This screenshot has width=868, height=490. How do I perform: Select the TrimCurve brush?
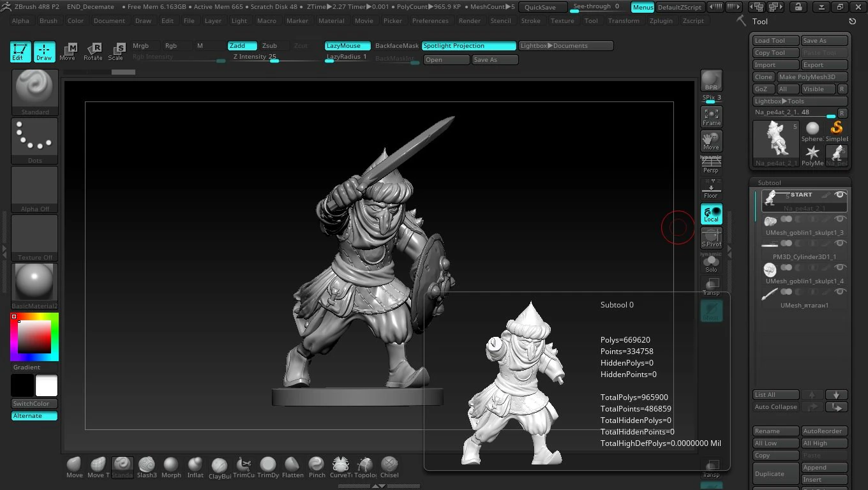[244, 468]
